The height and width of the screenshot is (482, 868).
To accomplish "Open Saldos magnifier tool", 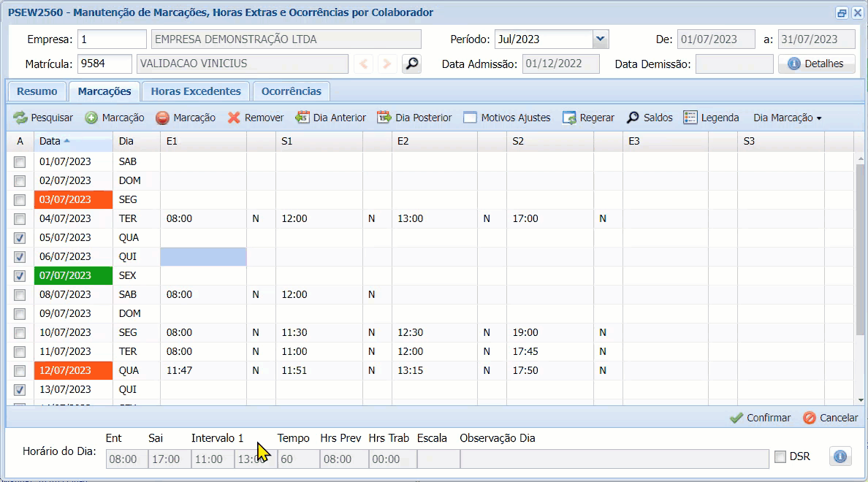I will tap(633, 118).
